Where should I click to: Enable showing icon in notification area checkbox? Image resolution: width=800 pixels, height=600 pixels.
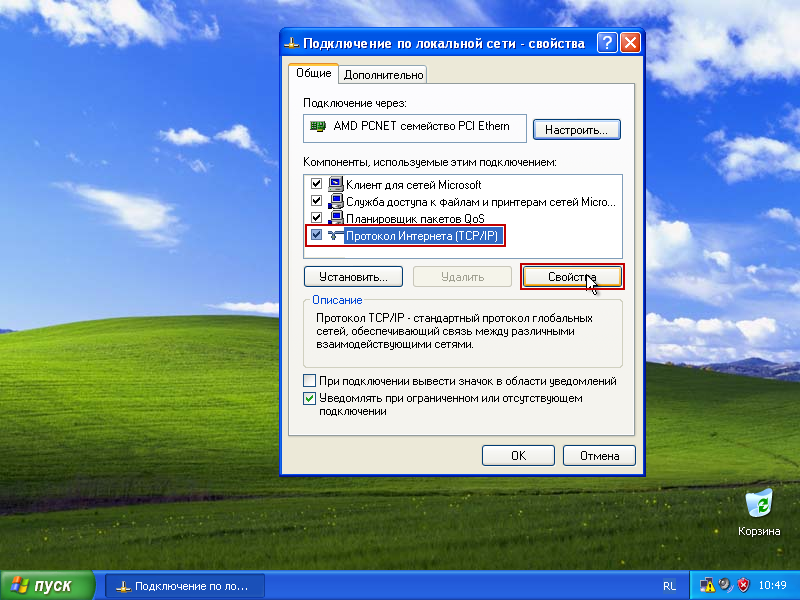[309, 381]
